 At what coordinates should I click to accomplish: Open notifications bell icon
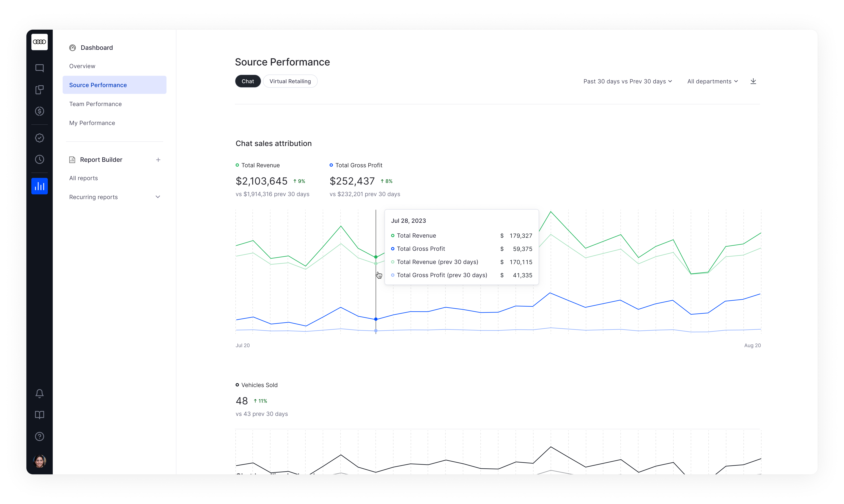(39, 393)
